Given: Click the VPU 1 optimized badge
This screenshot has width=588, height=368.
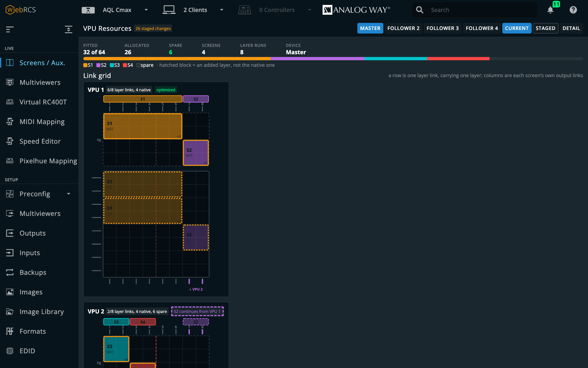Looking at the screenshot, I should coord(166,90).
